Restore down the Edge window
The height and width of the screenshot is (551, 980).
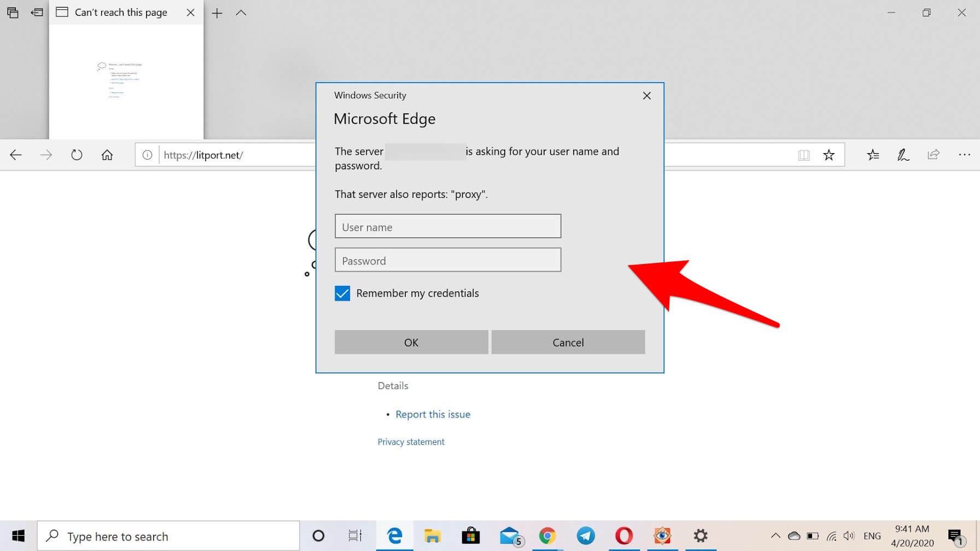click(926, 13)
